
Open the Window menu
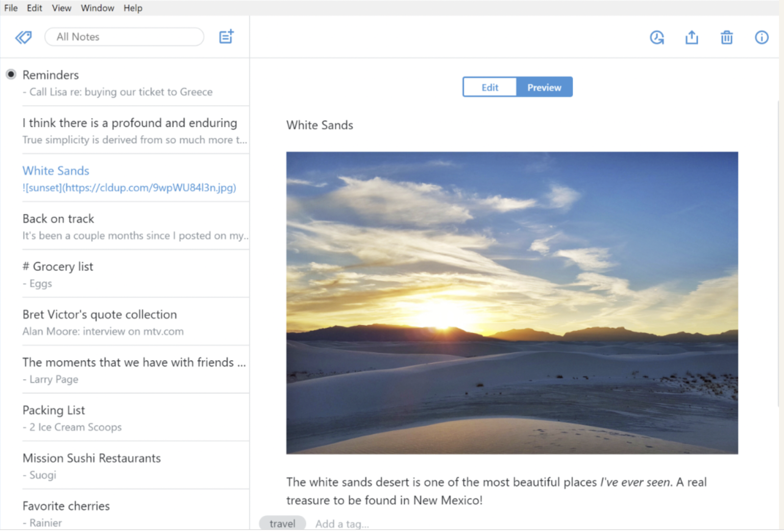(x=98, y=8)
